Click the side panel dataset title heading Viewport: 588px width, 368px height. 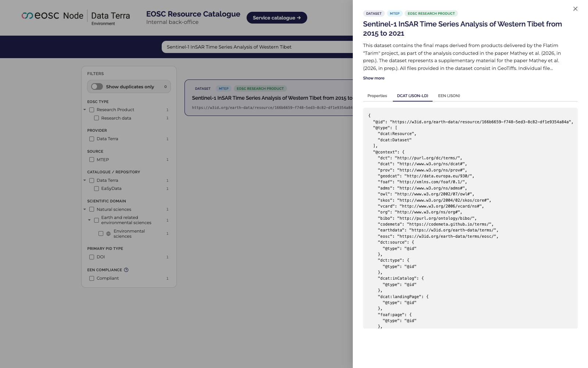462,29
